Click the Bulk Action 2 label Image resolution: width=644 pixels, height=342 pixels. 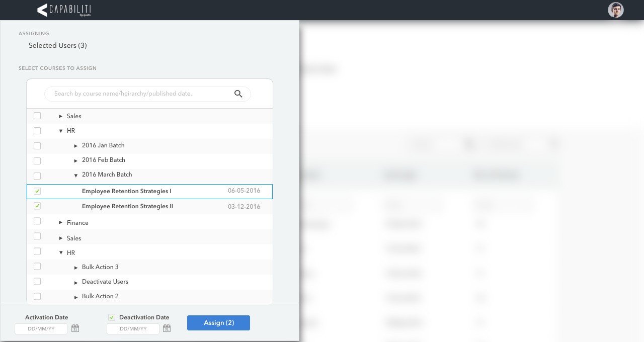tap(100, 296)
